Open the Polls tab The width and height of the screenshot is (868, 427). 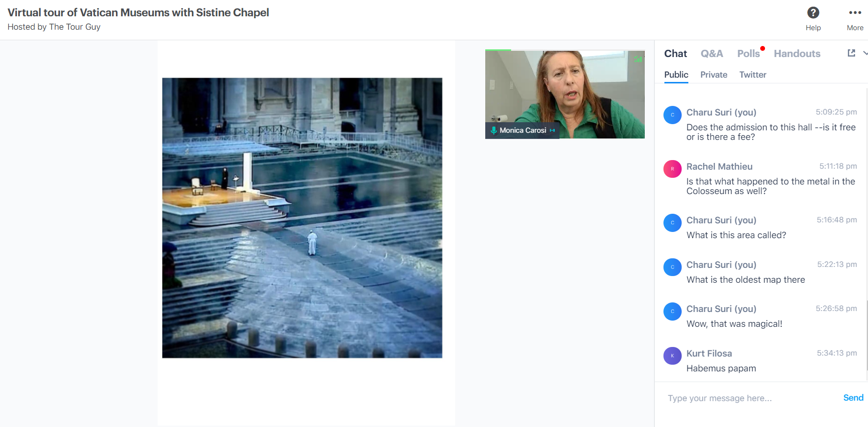pyautogui.click(x=748, y=54)
